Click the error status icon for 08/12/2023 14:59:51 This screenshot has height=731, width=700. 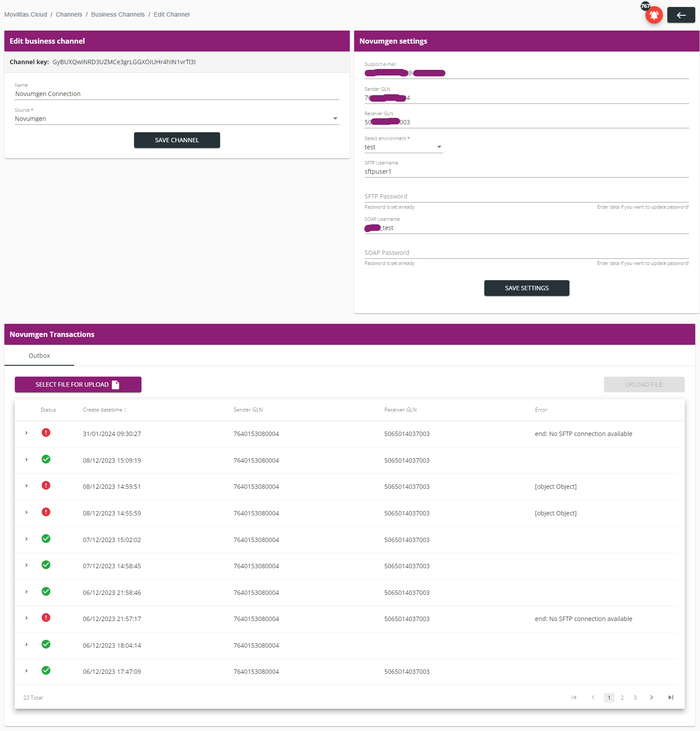pos(46,485)
